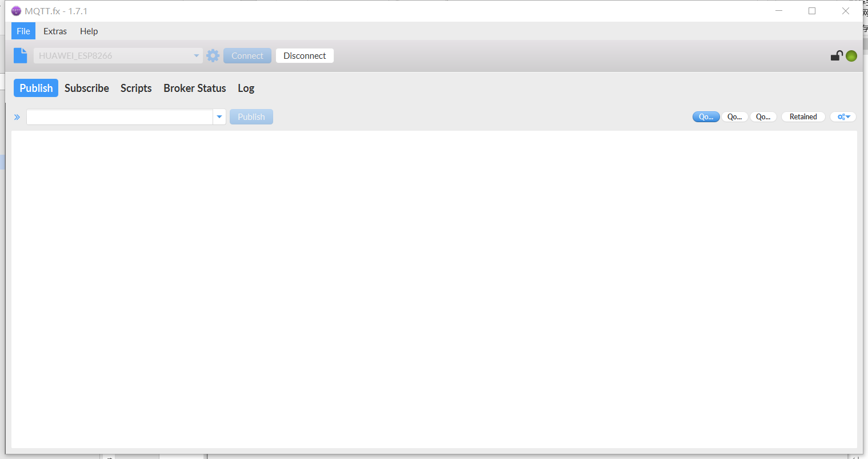This screenshot has width=868, height=459.
Task: Minimize the MQTT.fx window
Action: pyautogui.click(x=779, y=11)
